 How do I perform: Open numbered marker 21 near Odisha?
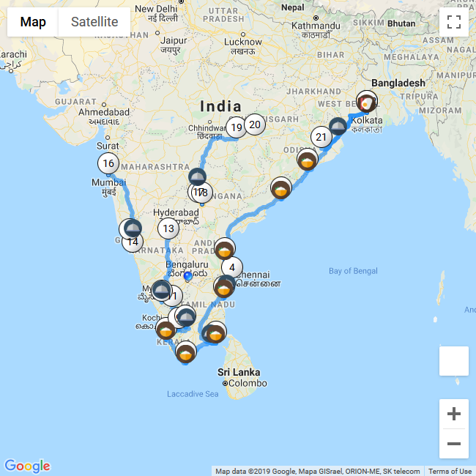pos(321,137)
